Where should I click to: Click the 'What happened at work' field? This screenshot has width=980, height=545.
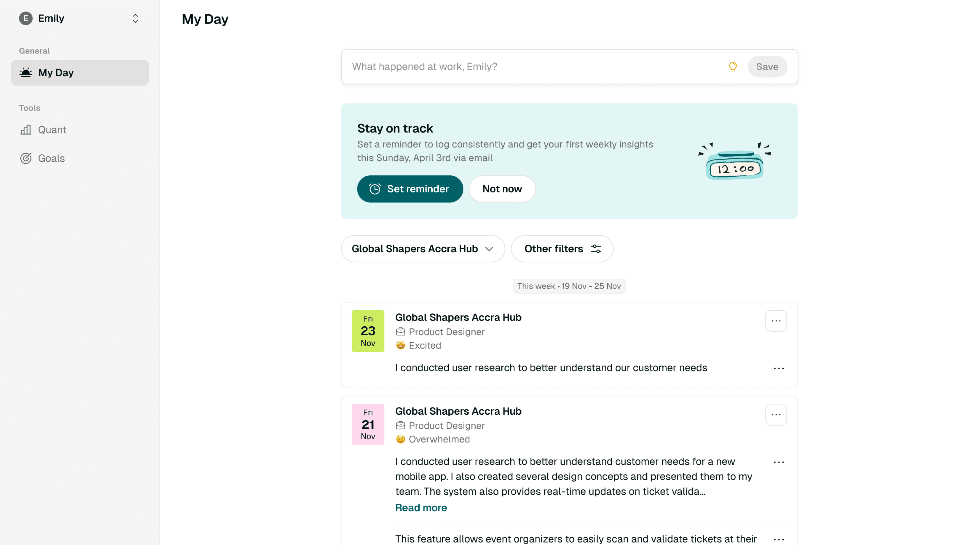tap(532, 66)
